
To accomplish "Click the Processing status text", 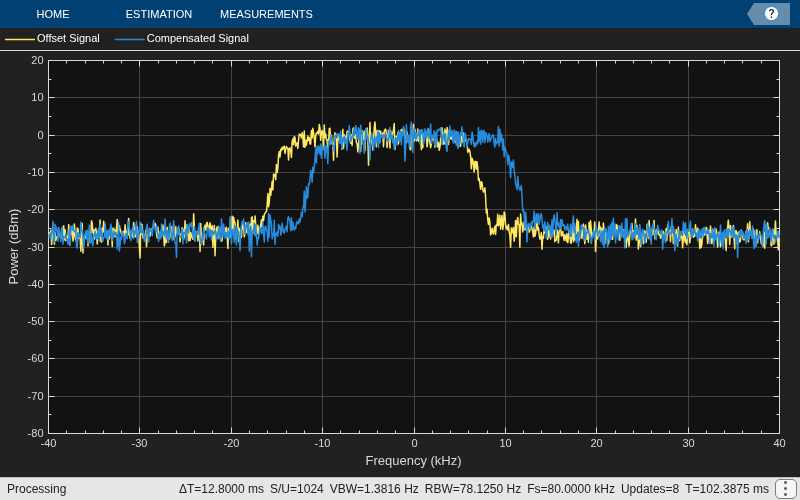I will pos(37,489).
